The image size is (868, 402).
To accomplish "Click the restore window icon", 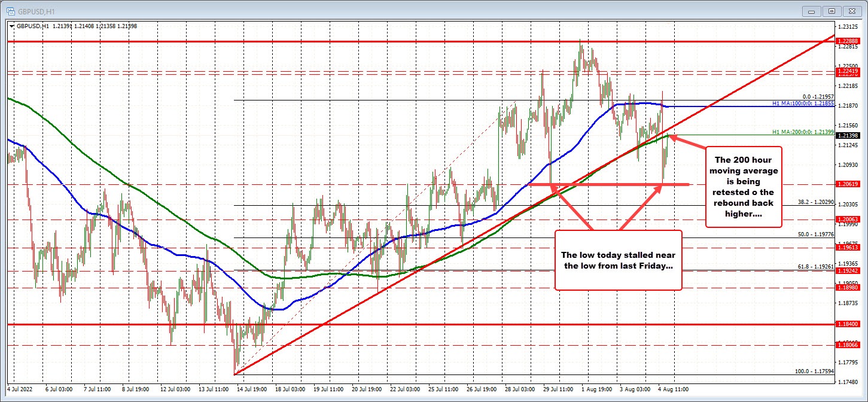I will (x=832, y=11).
